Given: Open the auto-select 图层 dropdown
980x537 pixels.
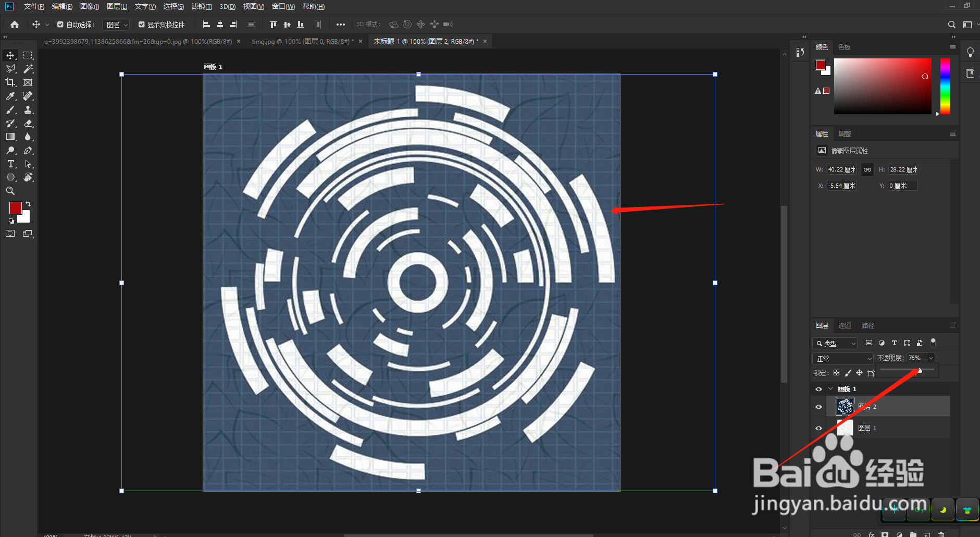Looking at the screenshot, I should click(116, 25).
